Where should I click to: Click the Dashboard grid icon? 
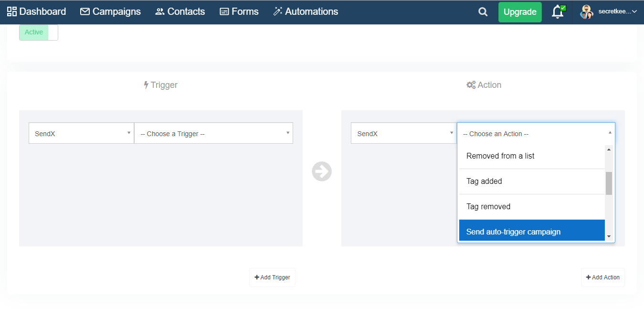(x=12, y=11)
